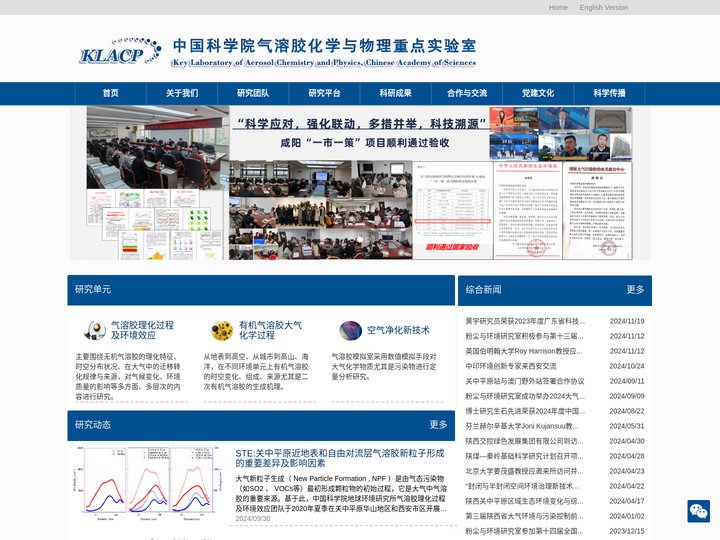
Task: Open news 北京大学要茂盛教授应邀来所访问
Action: [x=524, y=471]
